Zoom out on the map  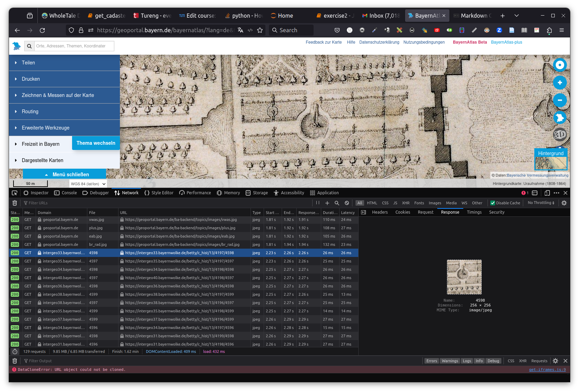tap(560, 100)
